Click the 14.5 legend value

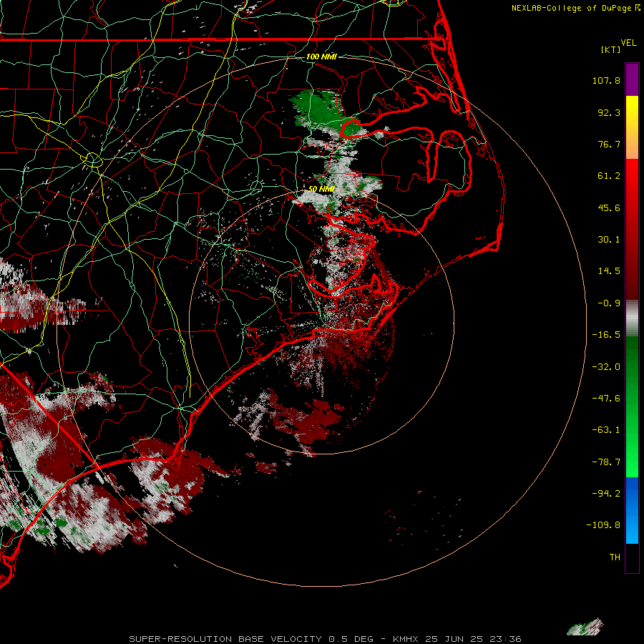click(x=609, y=271)
